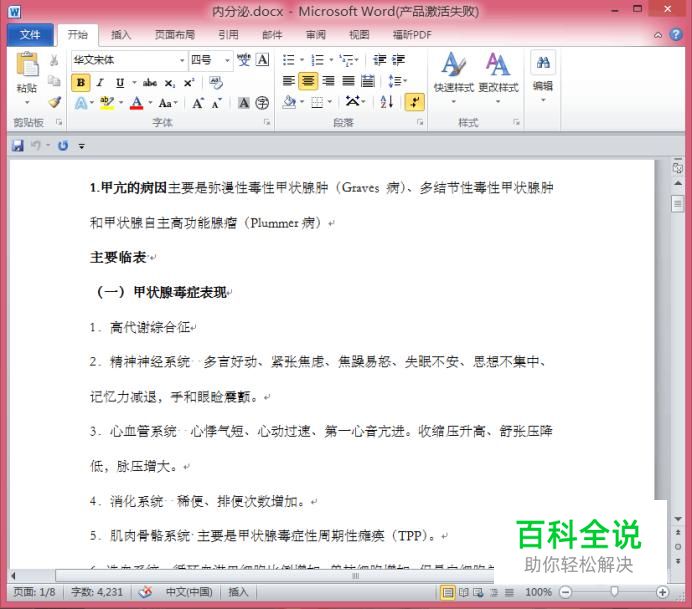The height and width of the screenshot is (609, 692).
Task: Click decrease indent icon
Action: click(x=379, y=60)
